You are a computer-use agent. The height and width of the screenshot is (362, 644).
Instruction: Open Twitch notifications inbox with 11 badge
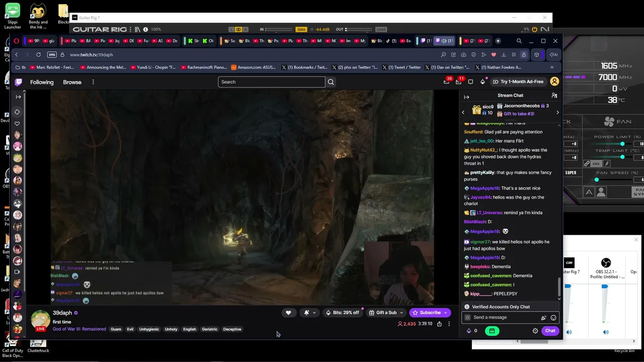click(x=458, y=81)
